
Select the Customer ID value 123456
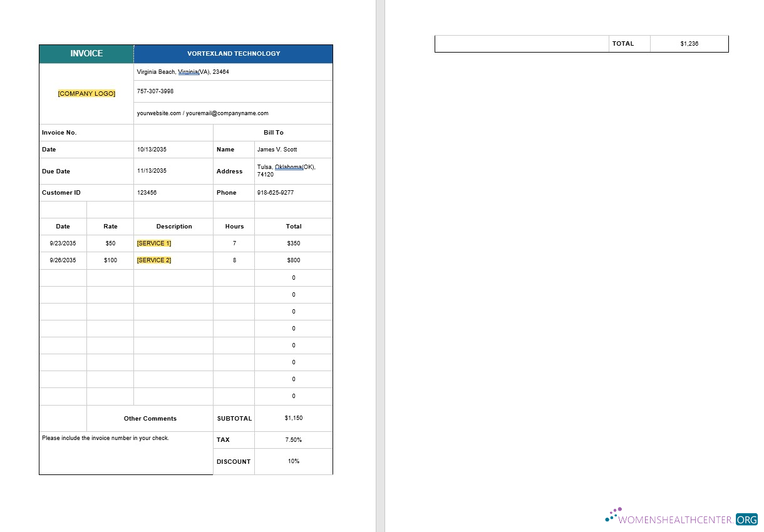click(147, 193)
